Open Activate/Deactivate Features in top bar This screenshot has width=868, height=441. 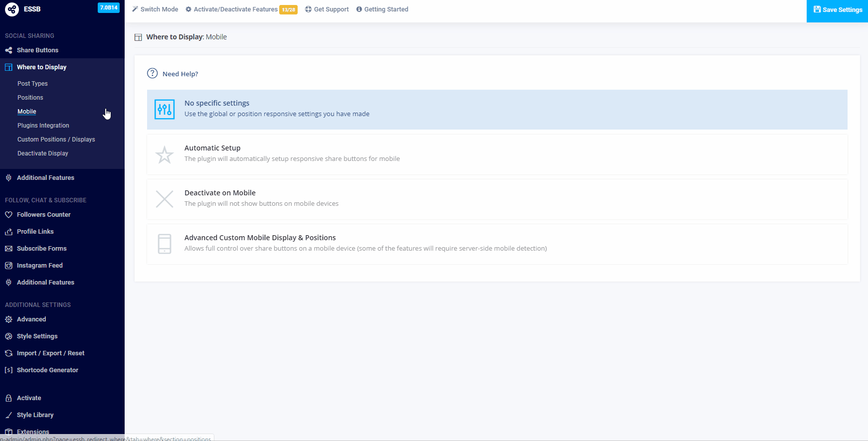(235, 9)
